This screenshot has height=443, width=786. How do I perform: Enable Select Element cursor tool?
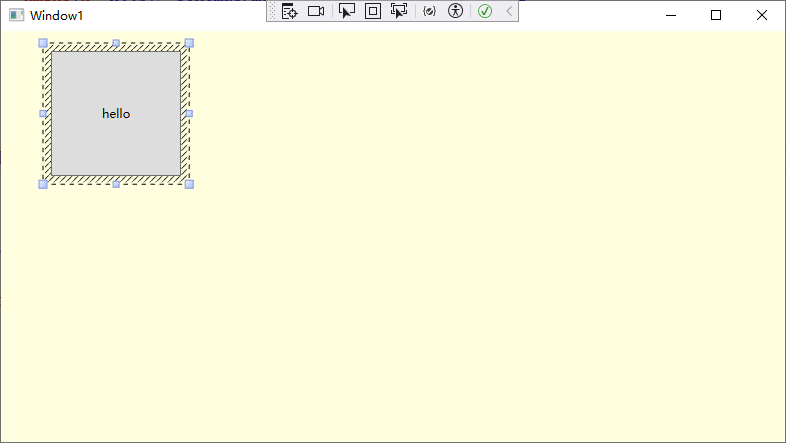(x=346, y=11)
